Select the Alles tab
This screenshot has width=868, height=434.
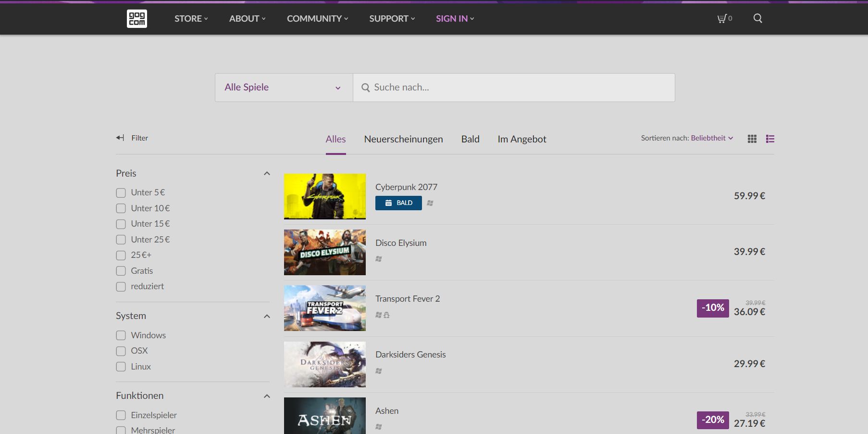(x=336, y=139)
